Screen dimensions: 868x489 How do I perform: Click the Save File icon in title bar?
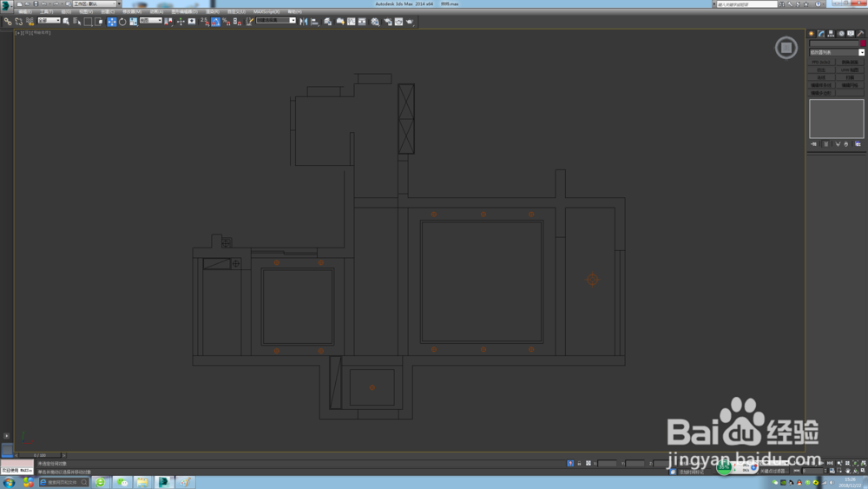point(36,3)
